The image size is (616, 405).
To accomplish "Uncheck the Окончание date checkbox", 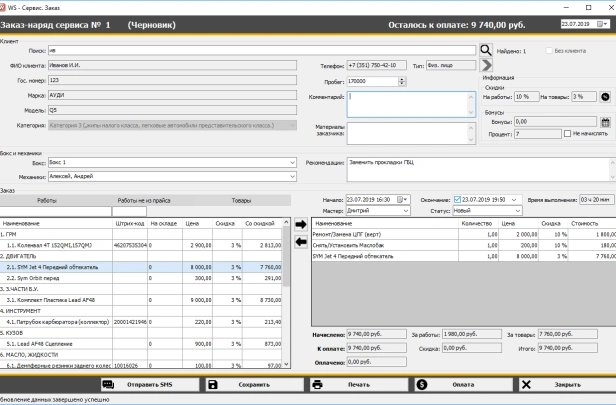I will point(457,199).
